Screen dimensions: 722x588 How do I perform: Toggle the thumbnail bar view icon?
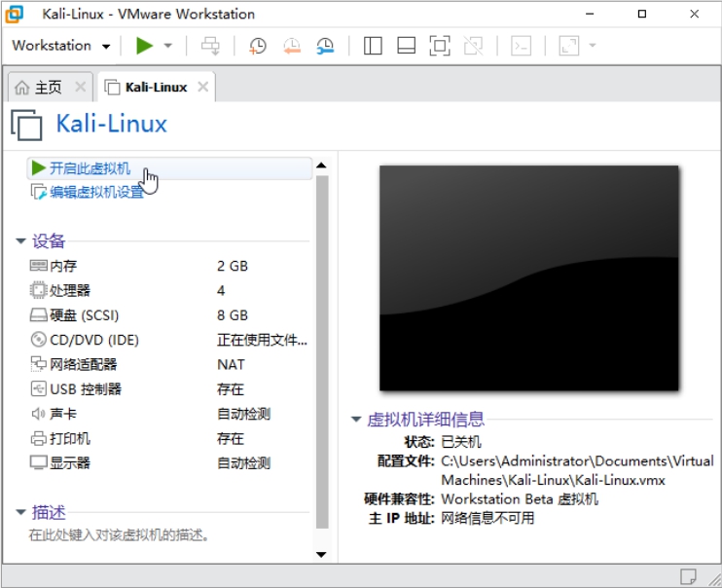pos(407,46)
